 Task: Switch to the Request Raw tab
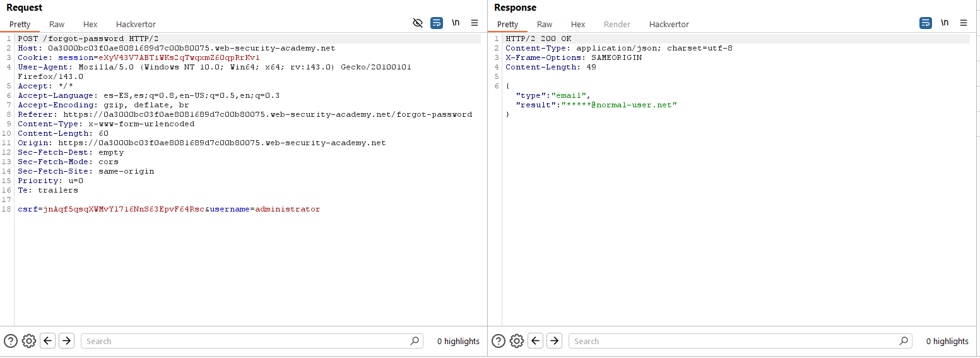(x=57, y=25)
